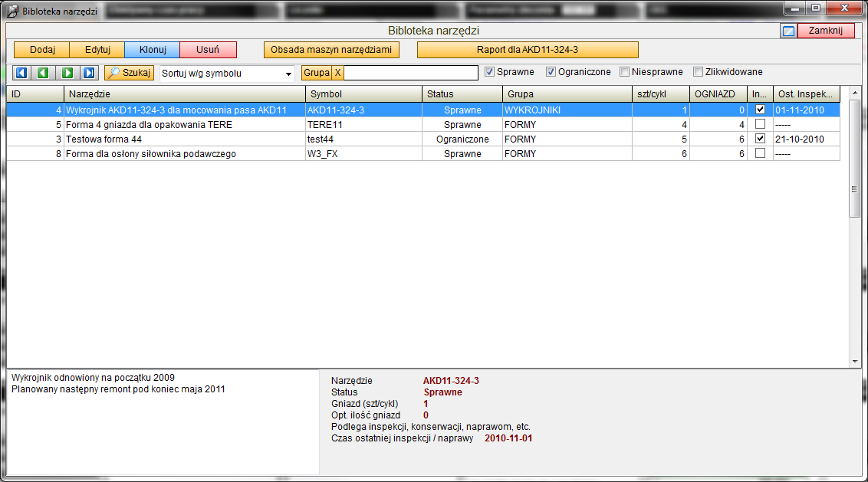The image size is (868, 482).
Task: Go to next record green arrow
Action: click(x=67, y=73)
